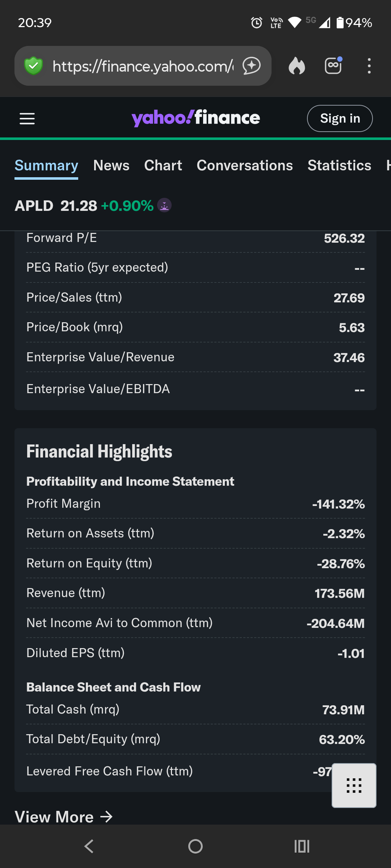Tap the Yahoo Finance logo
391x868 pixels.
click(x=195, y=118)
